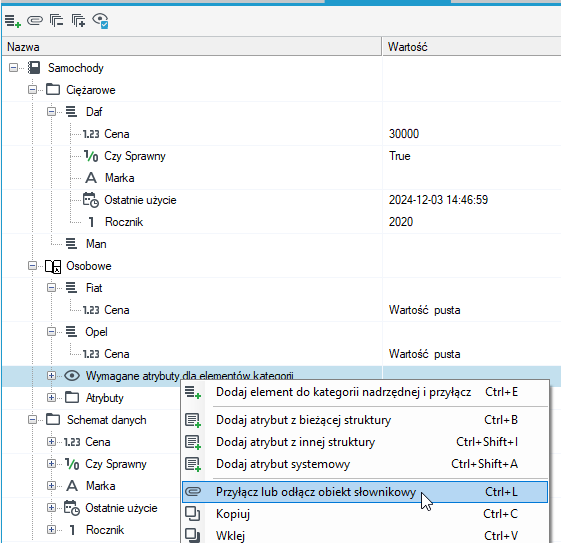561x543 pixels.
Task: Click the Ciężarowe folder icon
Action: (x=53, y=89)
